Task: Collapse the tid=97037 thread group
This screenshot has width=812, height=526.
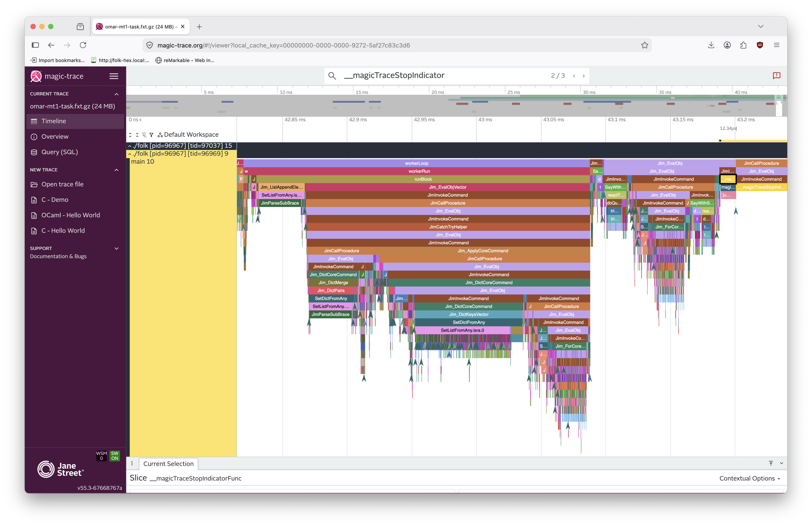Action: (x=130, y=146)
